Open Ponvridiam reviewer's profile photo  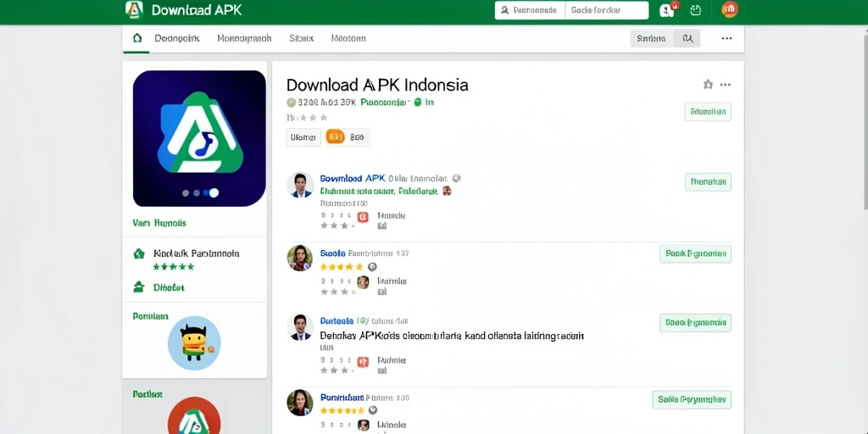300,403
